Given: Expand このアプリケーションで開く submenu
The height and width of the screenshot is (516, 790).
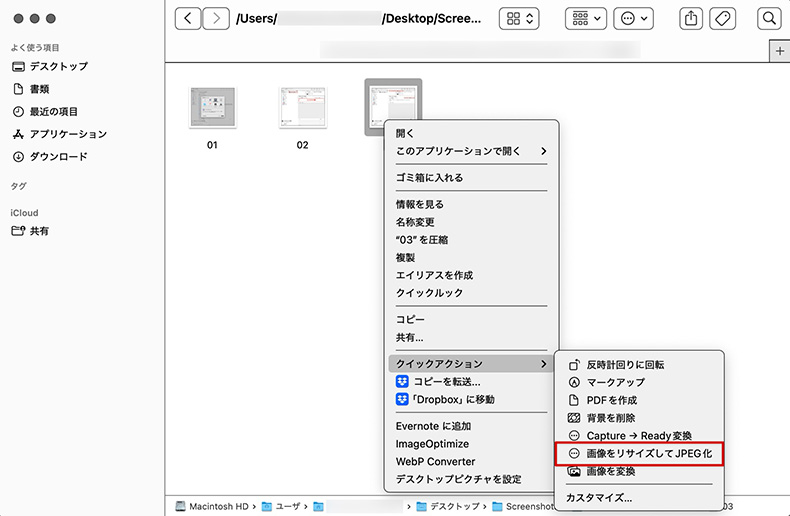Looking at the screenshot, I should (472, 151).
